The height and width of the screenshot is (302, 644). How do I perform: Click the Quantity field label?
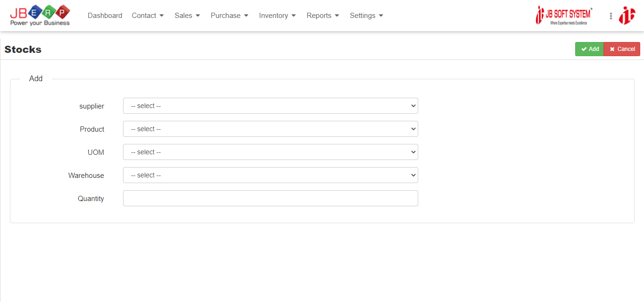click(x=91, y=199)
